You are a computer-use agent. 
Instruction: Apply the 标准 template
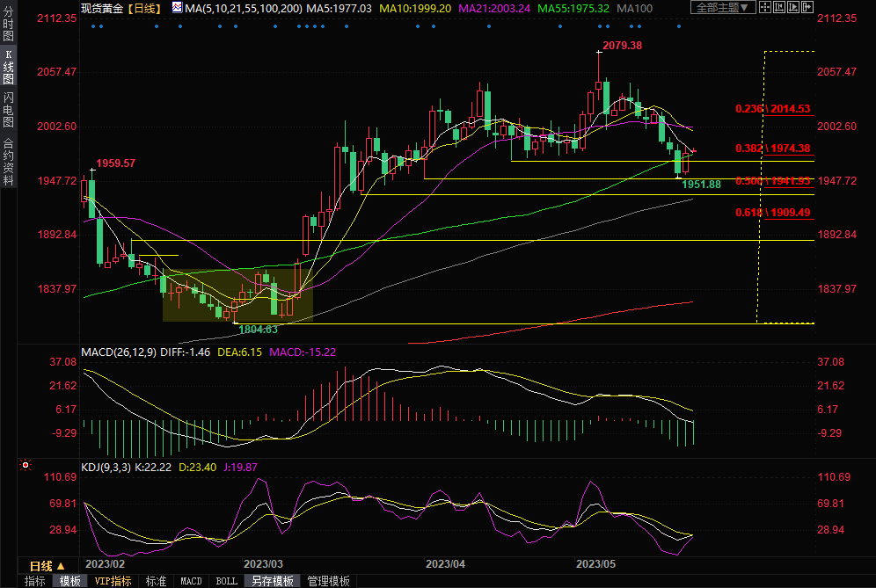(156, 581)
